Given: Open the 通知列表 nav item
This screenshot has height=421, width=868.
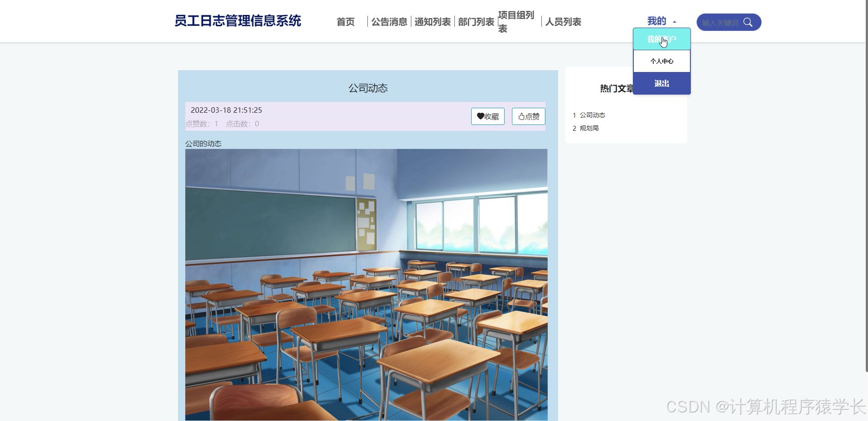Looking at the screenshot, I should click(433, 22).
